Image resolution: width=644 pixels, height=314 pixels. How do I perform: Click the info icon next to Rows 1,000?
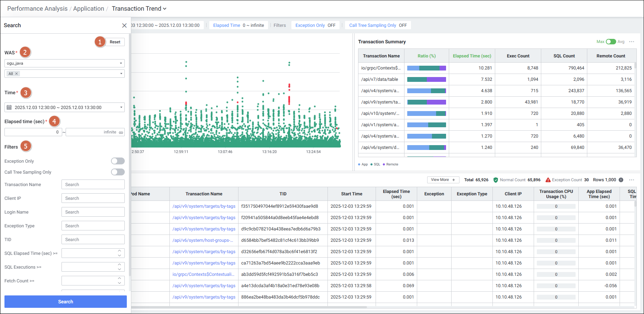(621, 180)
